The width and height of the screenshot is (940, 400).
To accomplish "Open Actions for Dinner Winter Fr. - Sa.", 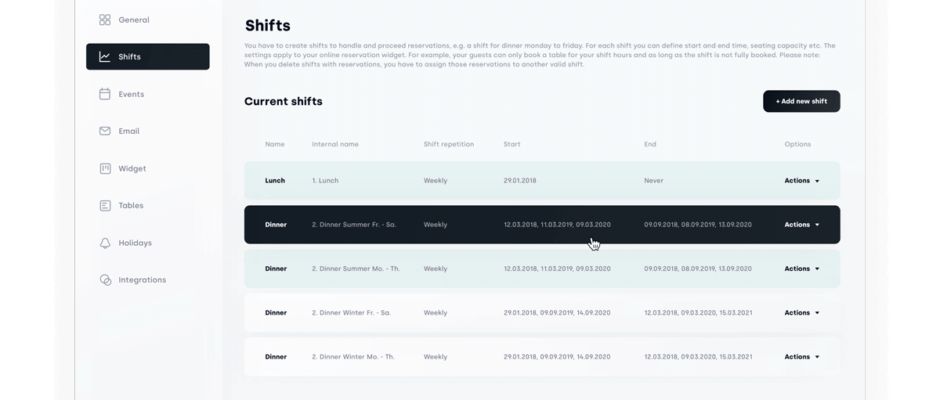I will 802,312.
